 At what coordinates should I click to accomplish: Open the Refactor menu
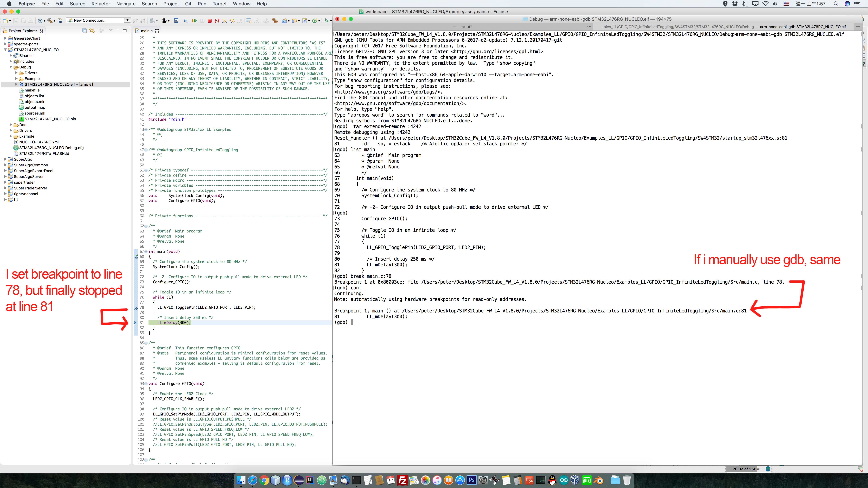pyautogui.click(x=101, y=4)
